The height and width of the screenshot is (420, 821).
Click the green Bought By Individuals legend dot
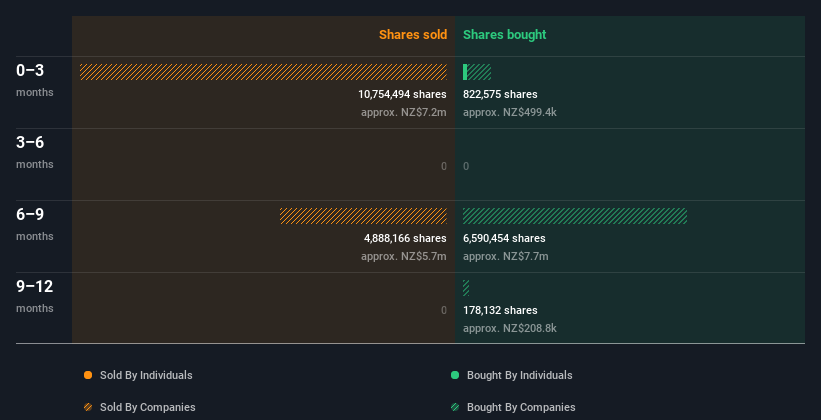tap(455, 375)
